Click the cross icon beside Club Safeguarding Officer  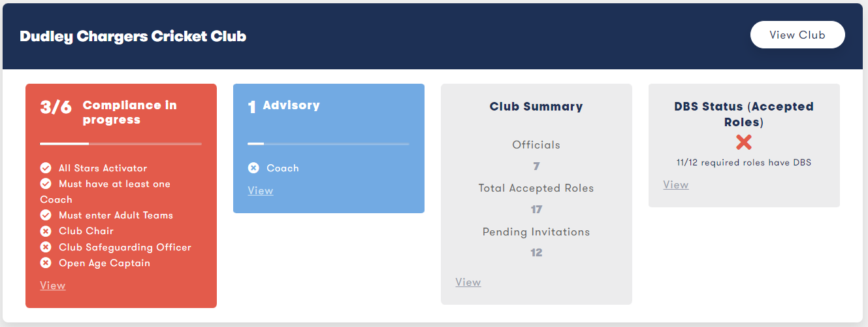pyautogui.click(x=46, y=247)
